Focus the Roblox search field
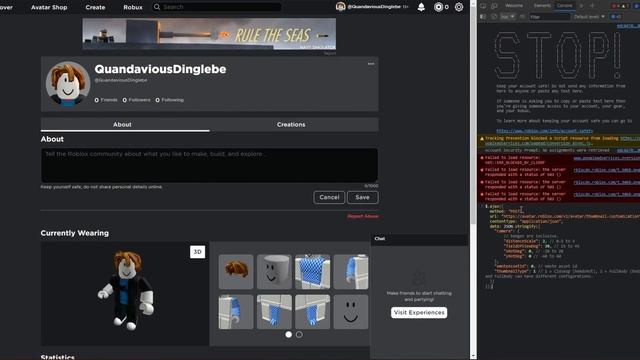The image size is (640, 360). [x=217, y=7]
